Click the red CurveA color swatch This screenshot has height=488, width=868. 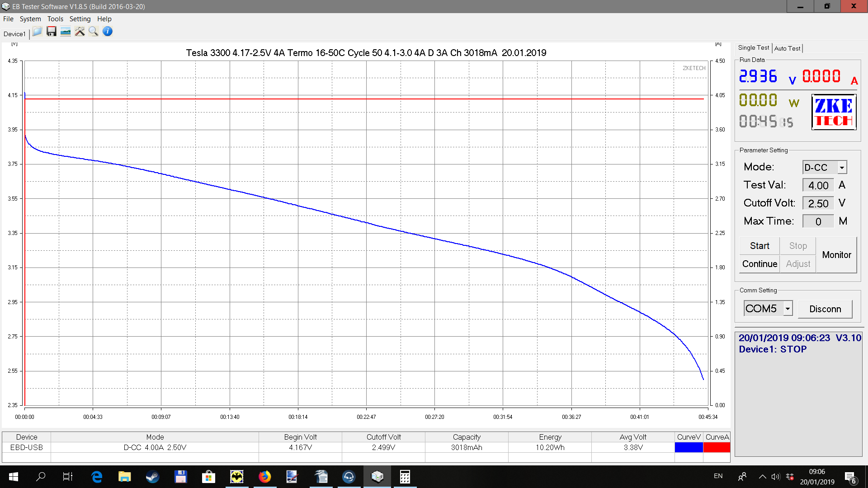717,447
